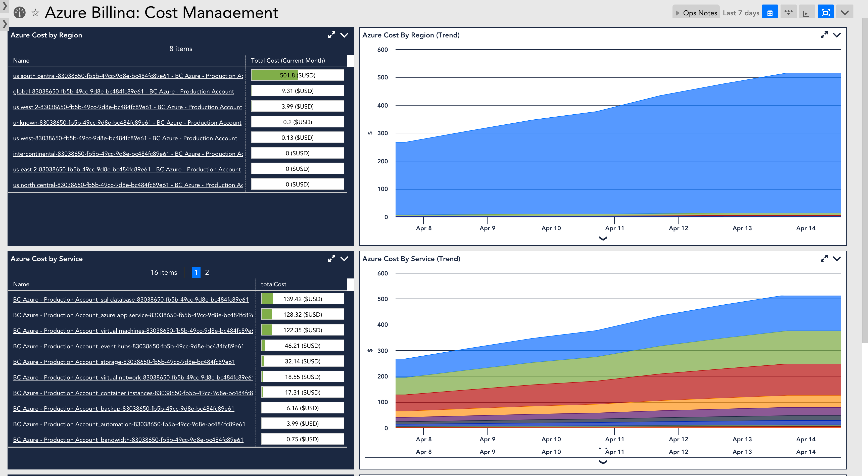Maximize Azure Cost By Region (Trend) widget
Screen dimensions: 868x476
[x=824, y=35]
